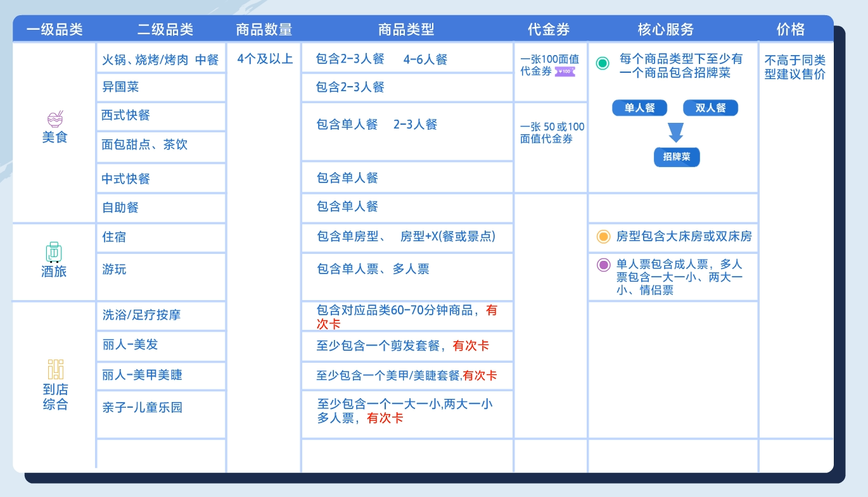Viewport: 868px width, 497px height.
Task: Select the purple bullet beside 单人票包含成人票
Action: (603, 265)
